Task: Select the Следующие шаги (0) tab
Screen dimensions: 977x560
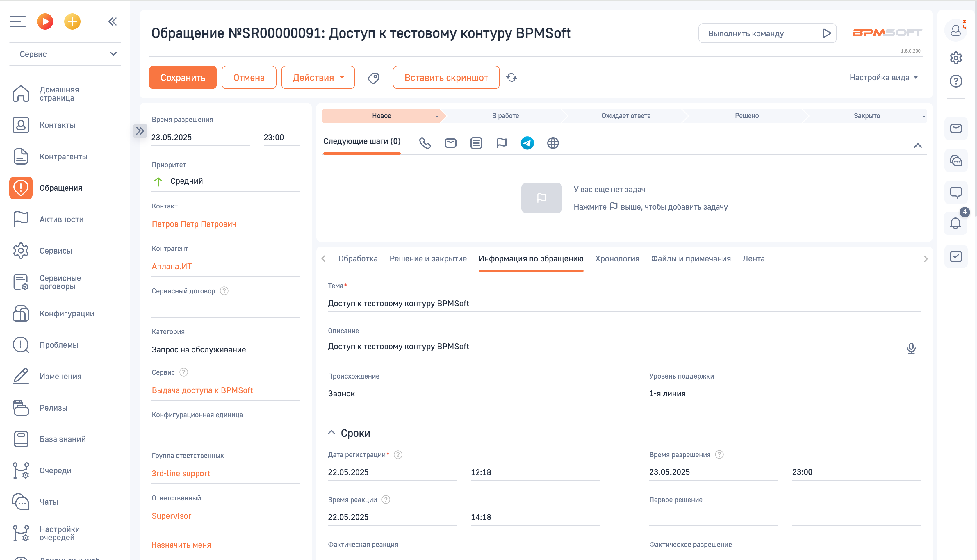Action: [361, 142]
